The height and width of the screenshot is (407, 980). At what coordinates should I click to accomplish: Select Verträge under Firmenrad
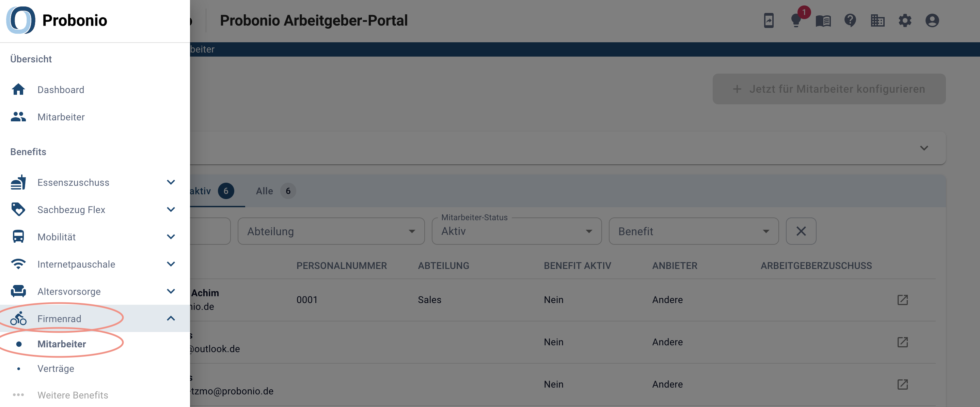coord(56,368)
